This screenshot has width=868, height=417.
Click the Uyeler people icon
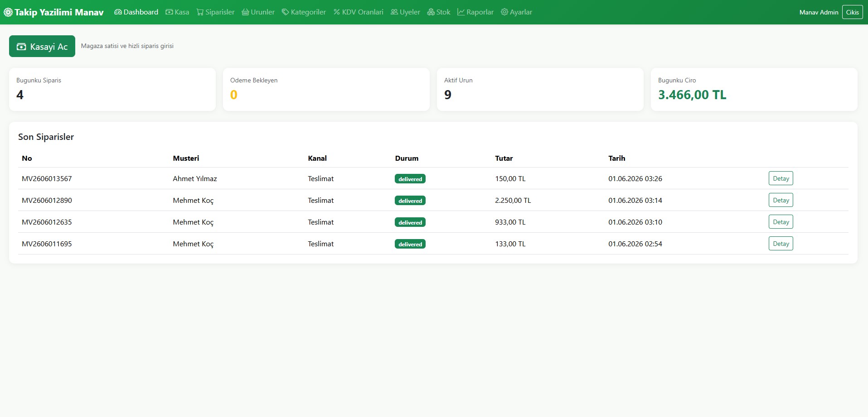394,12
